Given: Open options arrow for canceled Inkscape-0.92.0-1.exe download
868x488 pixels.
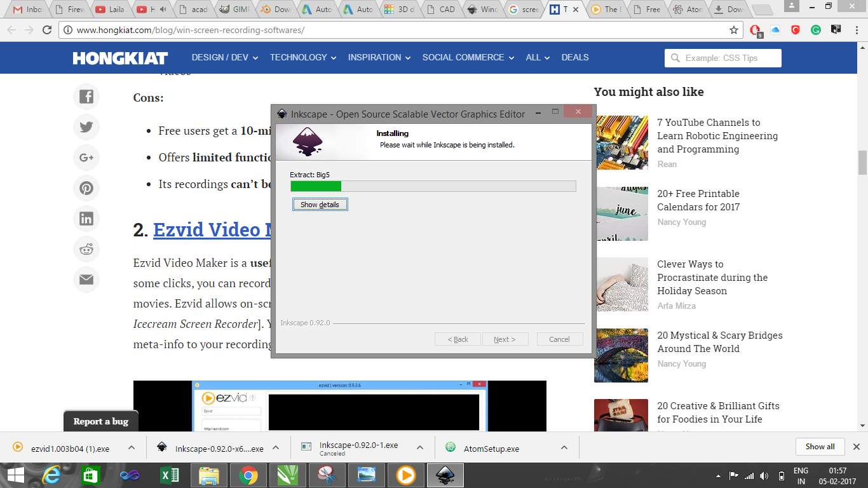Looking at the screenshot, I should (420, 447).
